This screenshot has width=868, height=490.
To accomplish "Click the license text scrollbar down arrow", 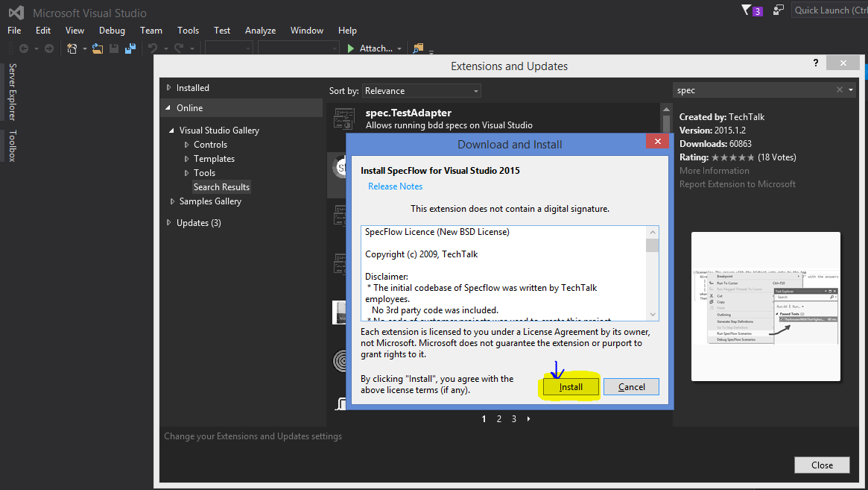I will 653,313.
